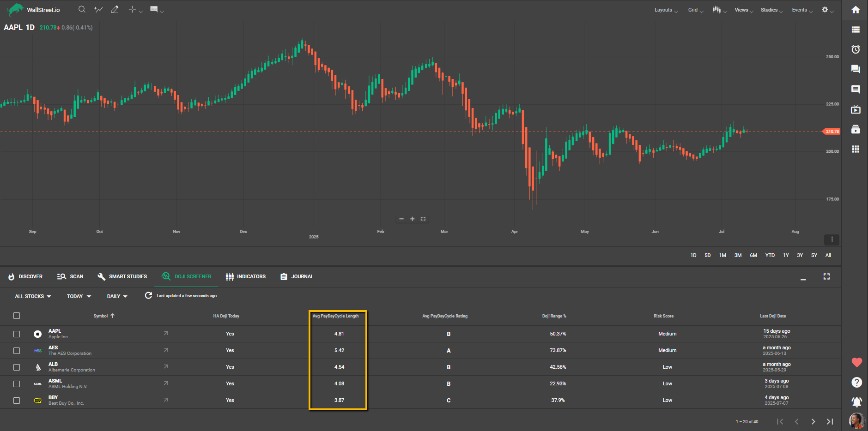Sort by Avg PayDayCycle Length column
This screenshot has height=431, width=868.
pyautogui.click(x=335, y=316)
